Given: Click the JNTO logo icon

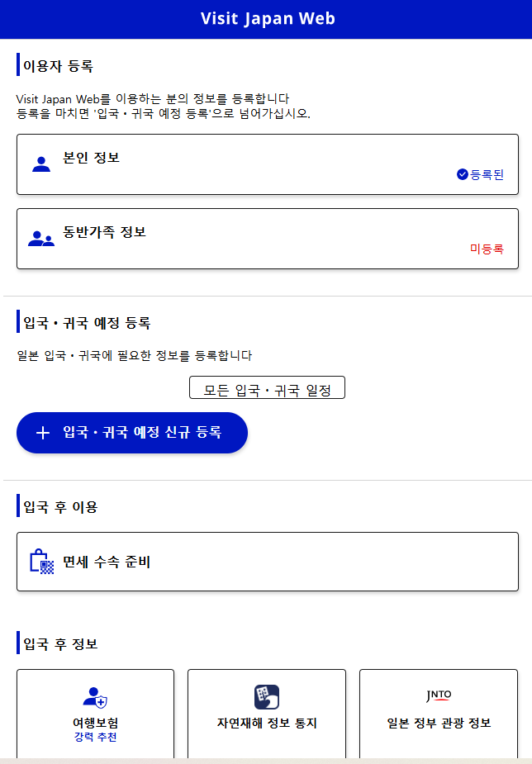Looking at the screenshot, I should pos(439,695).
